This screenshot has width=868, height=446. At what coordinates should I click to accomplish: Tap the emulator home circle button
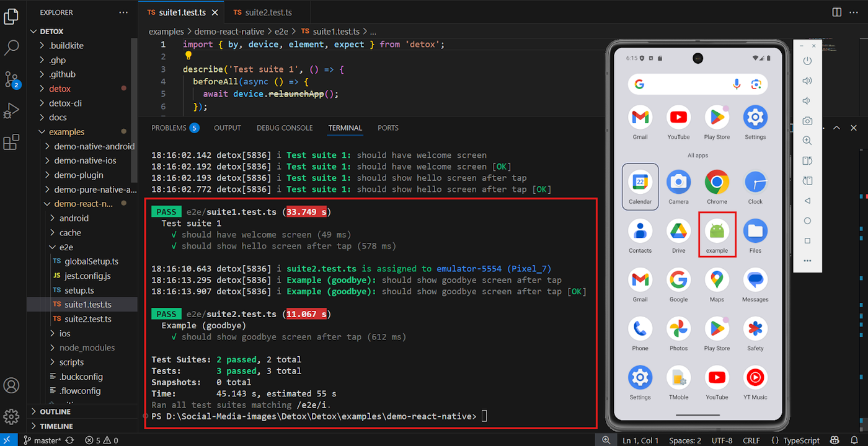(x=807, y=221)
